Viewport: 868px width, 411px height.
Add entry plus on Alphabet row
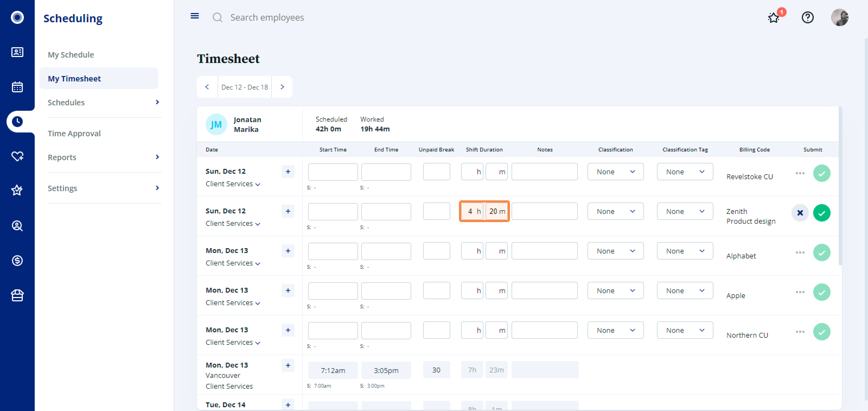point(288,251)
